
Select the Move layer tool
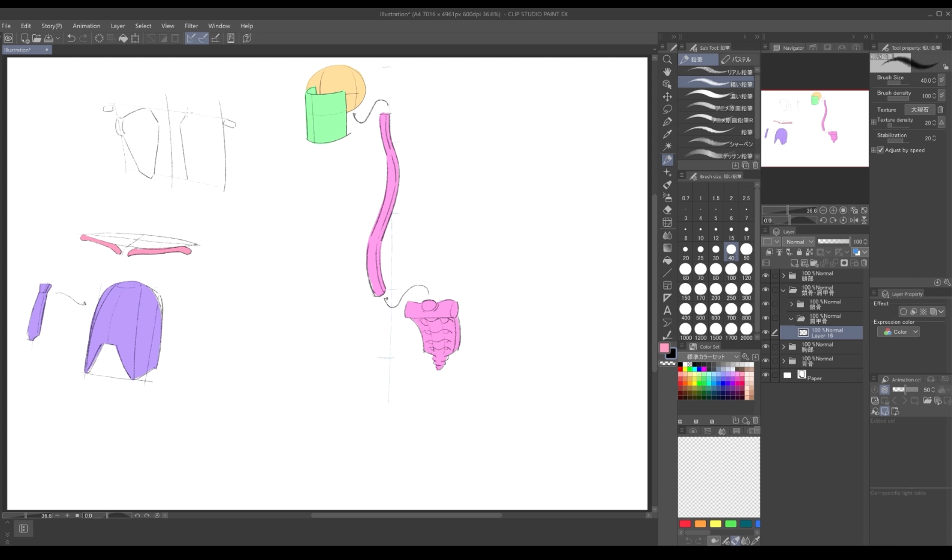pyautogui.click(x=667, y=97)
